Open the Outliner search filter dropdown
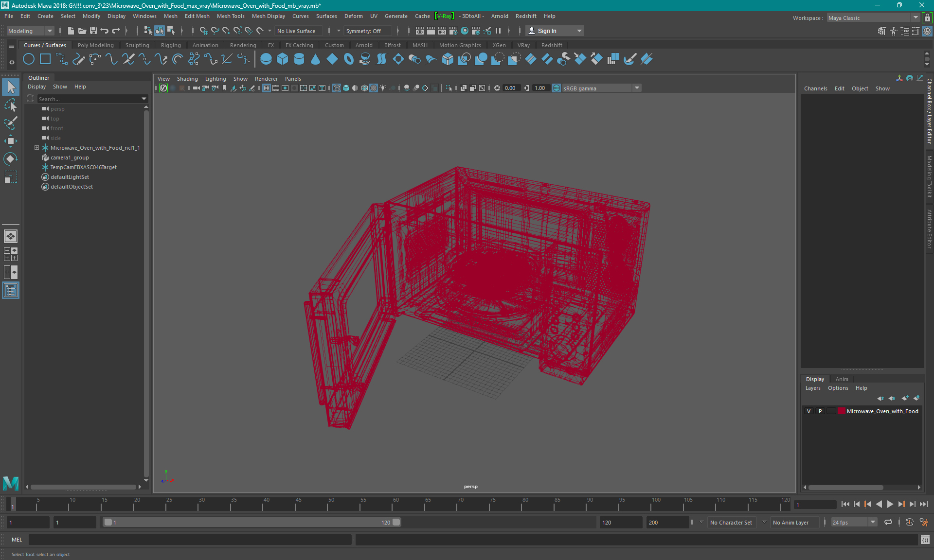 tap(144, 99)
